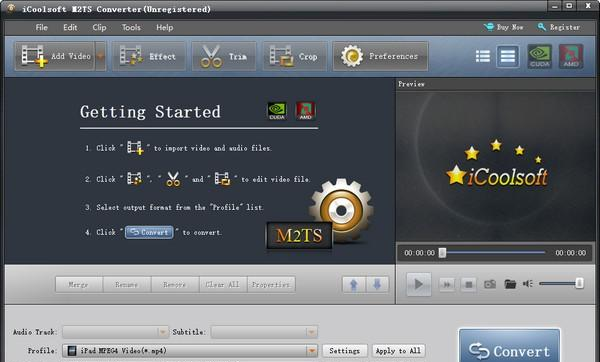This screenshot has height=362, width=600.
Task: Click the Merge button
Action: [x=79, y=285]
